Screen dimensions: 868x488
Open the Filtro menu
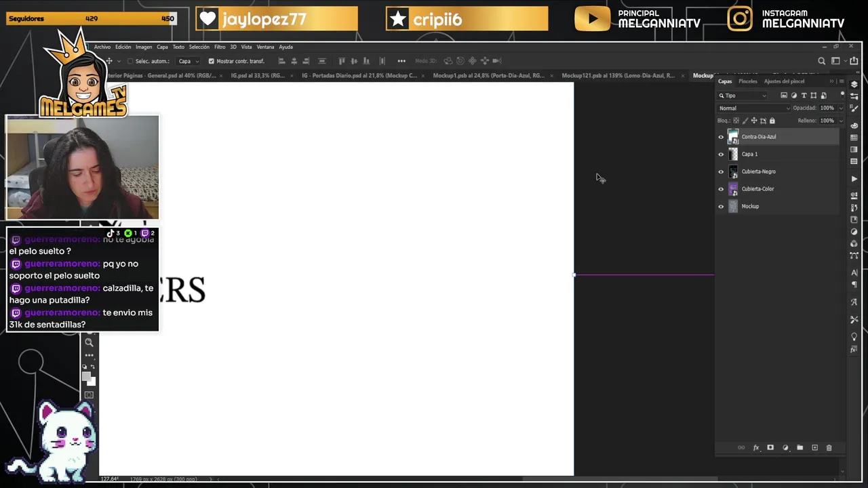(220, 47)
